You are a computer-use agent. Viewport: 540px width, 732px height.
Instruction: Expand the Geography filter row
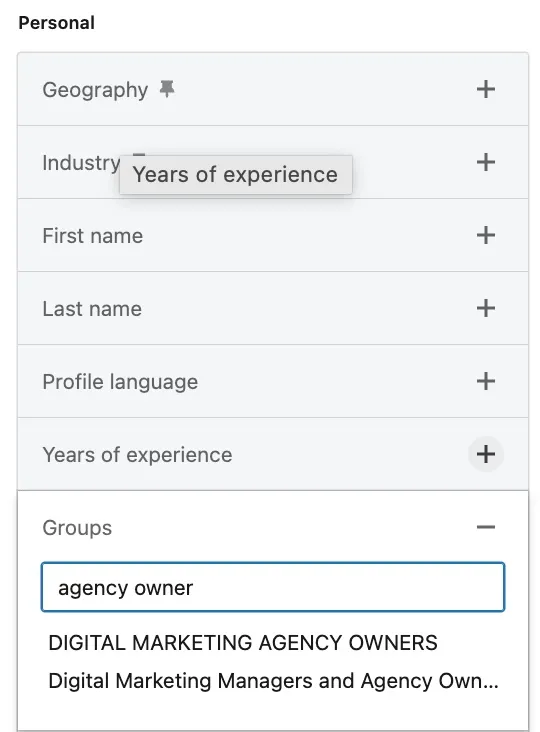coord(273,89)
